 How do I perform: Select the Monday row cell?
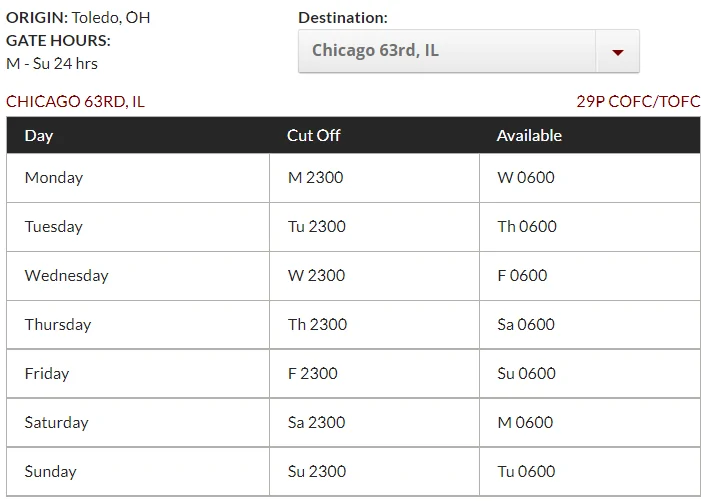coord(138,178)
